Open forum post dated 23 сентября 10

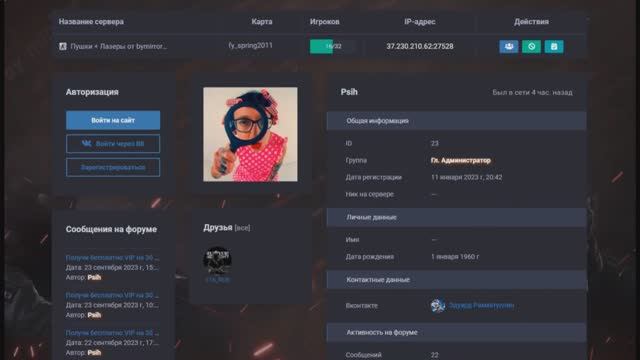112,295
